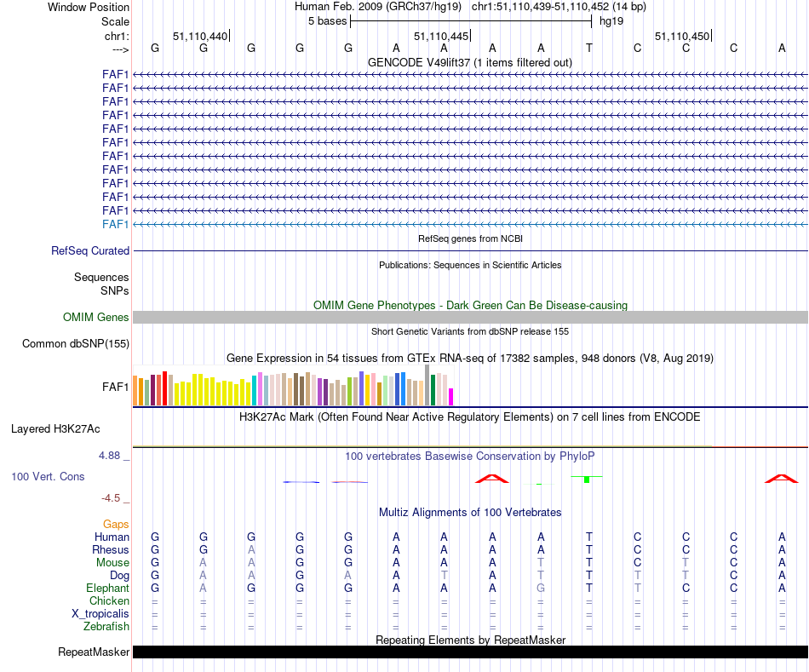Click the dark green bar in GTEx chart
Viewport: 809px width, 672px height.
point(433,390)
